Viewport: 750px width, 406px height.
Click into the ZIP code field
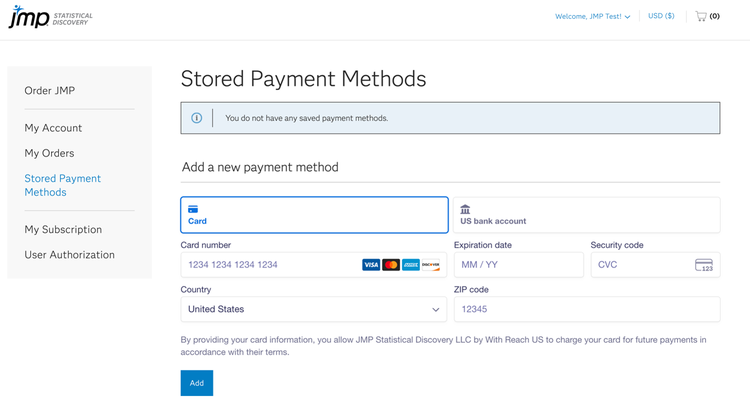[586, 309]
